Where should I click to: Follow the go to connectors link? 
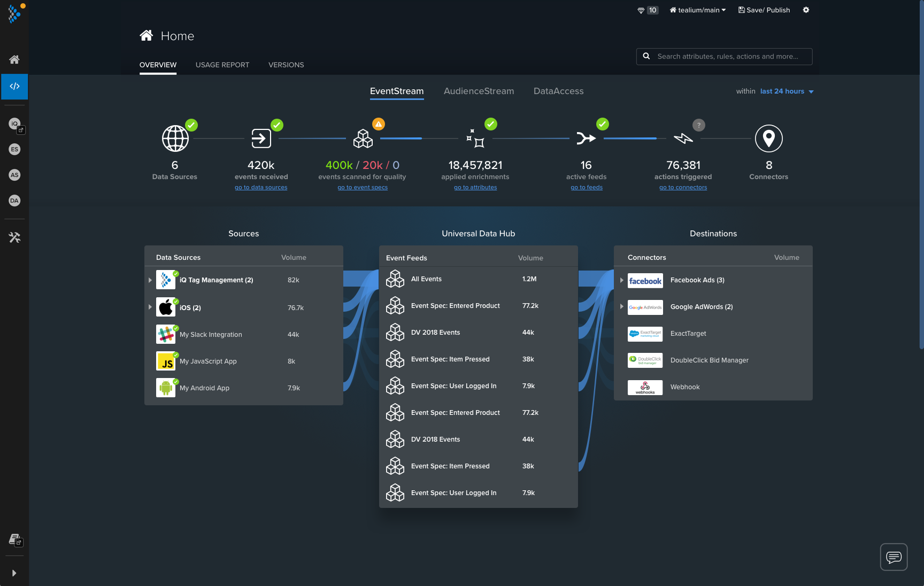point(683,187)
